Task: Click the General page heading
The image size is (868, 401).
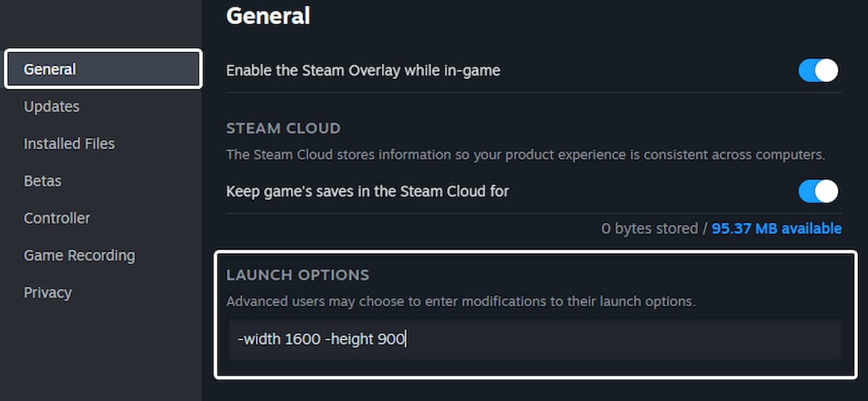Action: coord(268,16)
